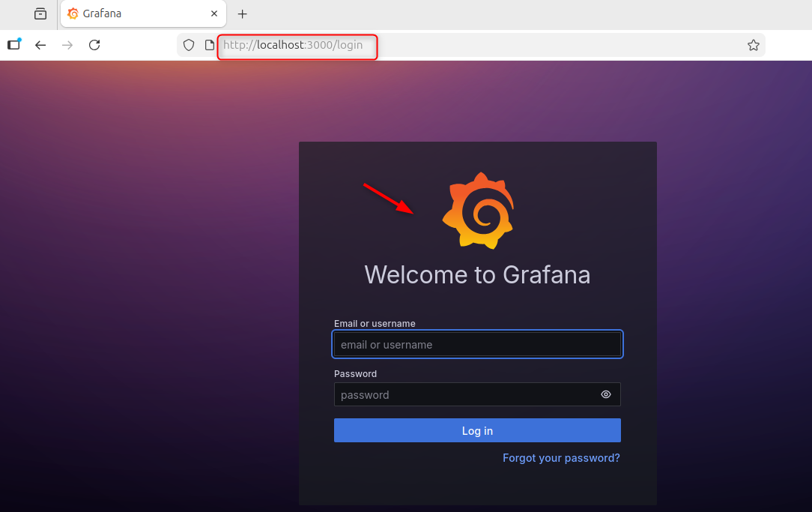Go back to the previous page

pos(40,45)
